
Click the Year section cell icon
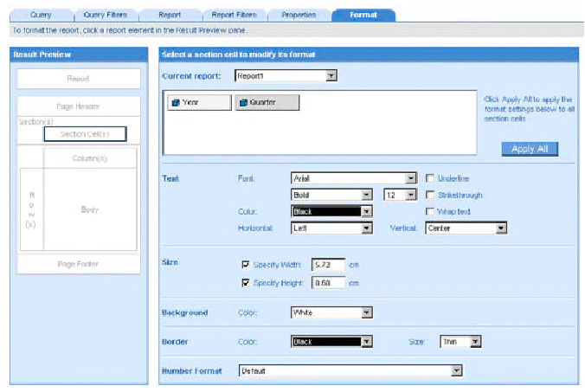pos(174,103)
